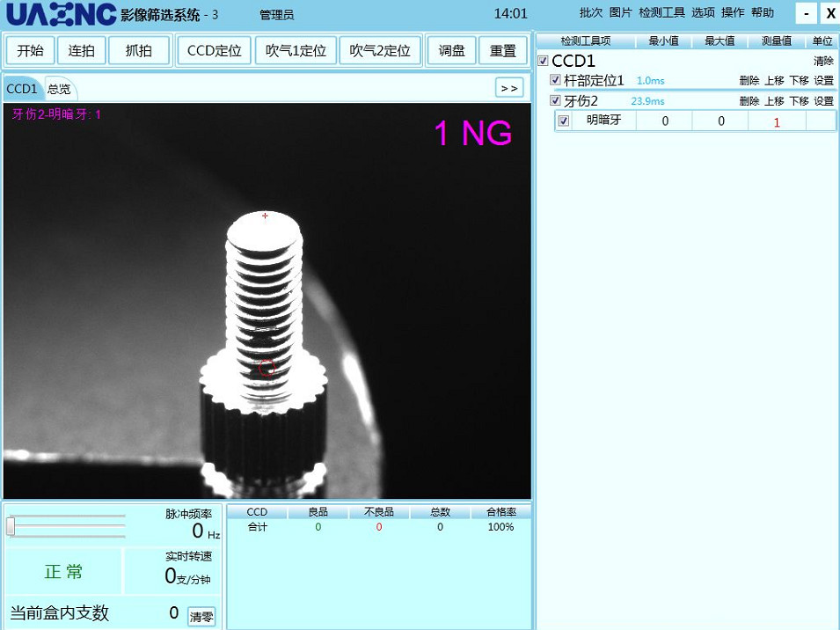Open the 批次 menu

pyautogui.click(x=591, y=13)
